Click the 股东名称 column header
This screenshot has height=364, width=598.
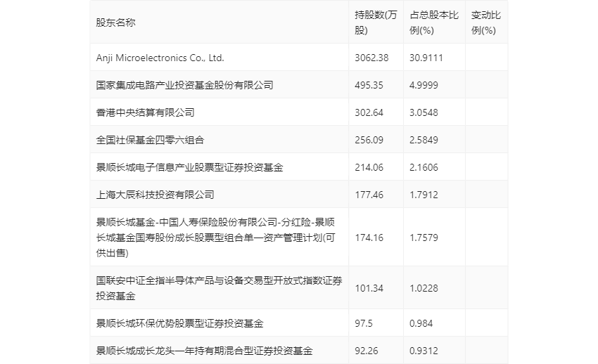(x=115, y=23)
